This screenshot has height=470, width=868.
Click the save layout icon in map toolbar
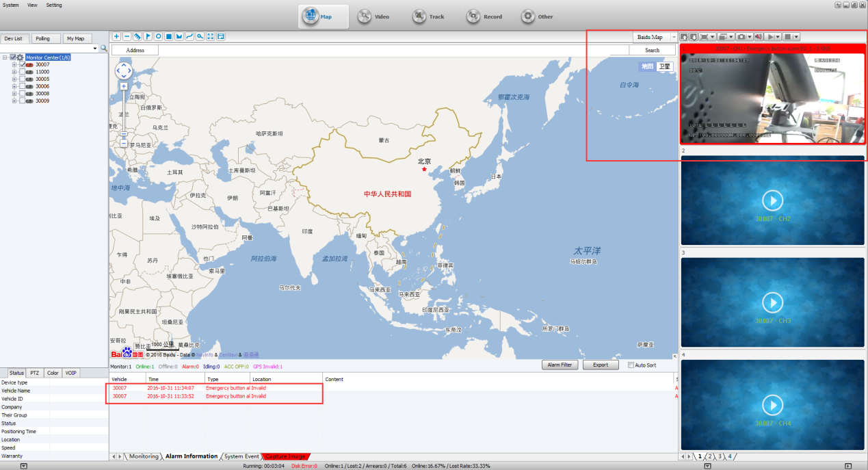(221, 36)
